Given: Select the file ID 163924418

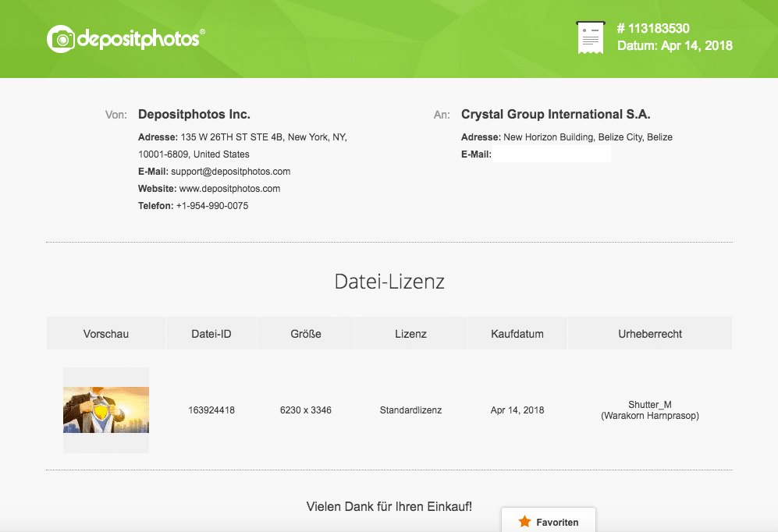Looking at the screenshot, I should click(x=211, y=410).
